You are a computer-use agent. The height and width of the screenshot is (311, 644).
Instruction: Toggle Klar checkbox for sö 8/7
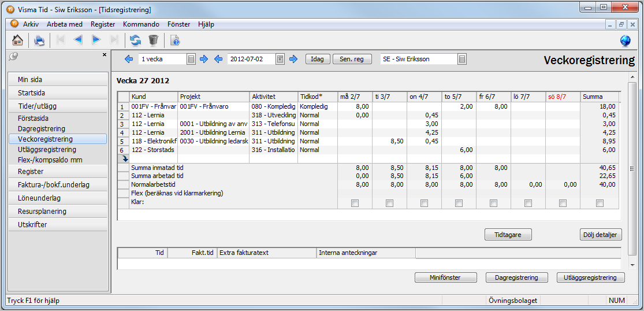(x=563, y=203)
